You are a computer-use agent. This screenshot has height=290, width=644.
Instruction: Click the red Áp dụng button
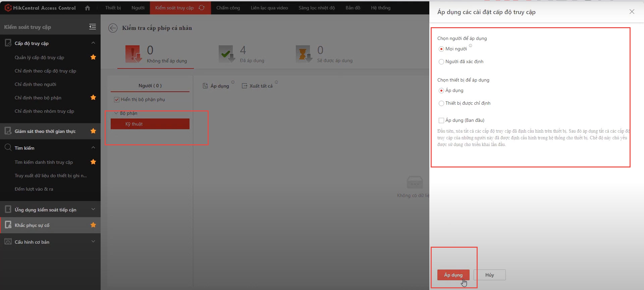(453, 275)
